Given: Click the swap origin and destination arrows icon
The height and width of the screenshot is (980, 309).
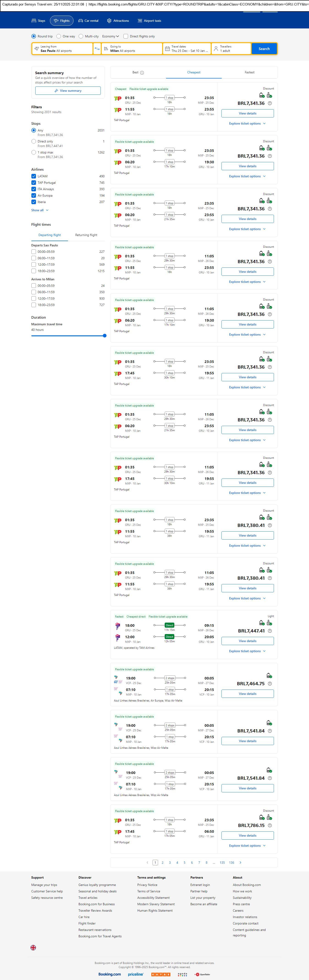Looking at the screenshot, I should (x=97, y=49).
